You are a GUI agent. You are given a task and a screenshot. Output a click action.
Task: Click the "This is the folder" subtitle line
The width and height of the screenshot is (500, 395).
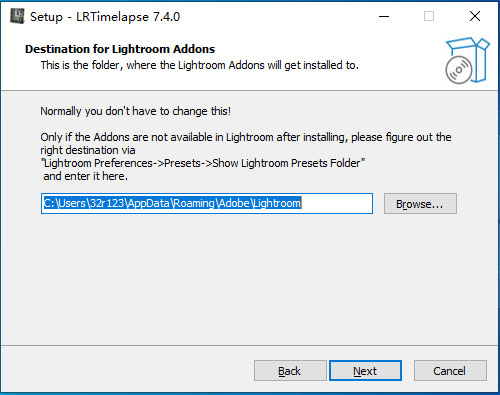tap(200, 65)
